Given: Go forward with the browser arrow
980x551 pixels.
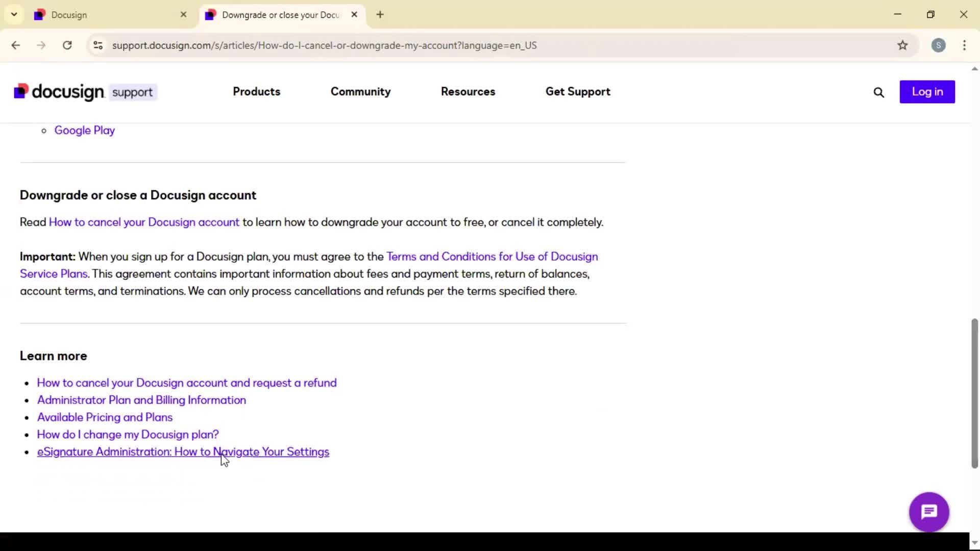Looking at the screenshot, I should coord(41,45).
